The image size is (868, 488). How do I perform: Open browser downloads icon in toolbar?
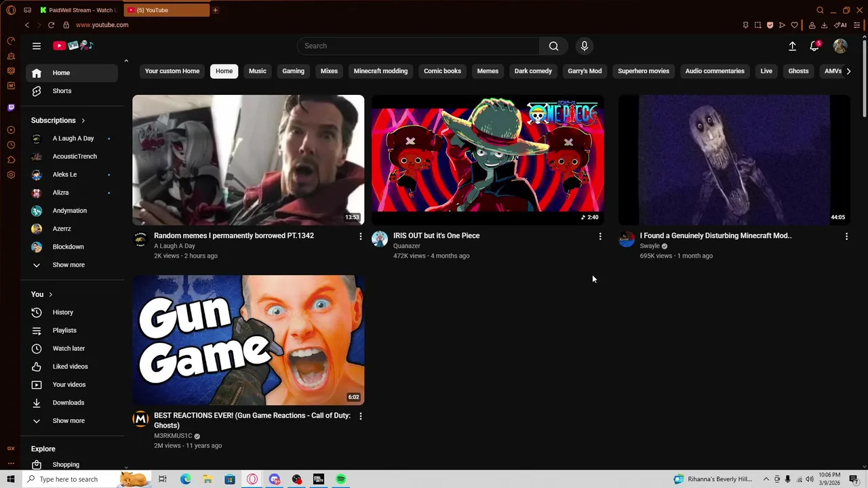pos(824,25)
